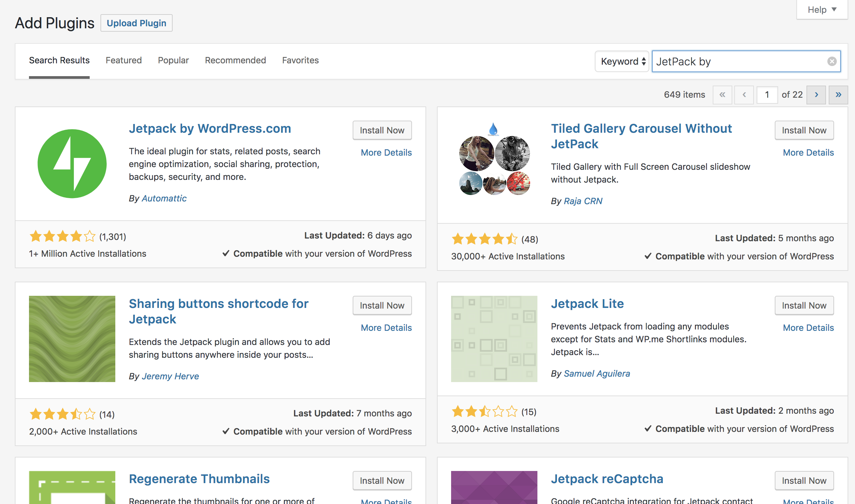The height and width of the screenshot is (504, 855).
Task: Open the Keyword search type dropdown
Action: pyautogui.click(x=622, y=61)
